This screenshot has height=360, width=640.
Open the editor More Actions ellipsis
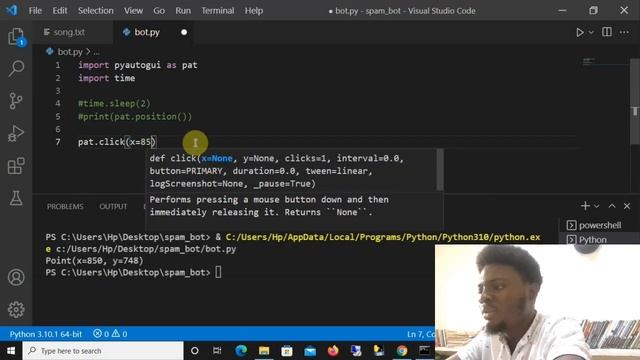[624, 32]
